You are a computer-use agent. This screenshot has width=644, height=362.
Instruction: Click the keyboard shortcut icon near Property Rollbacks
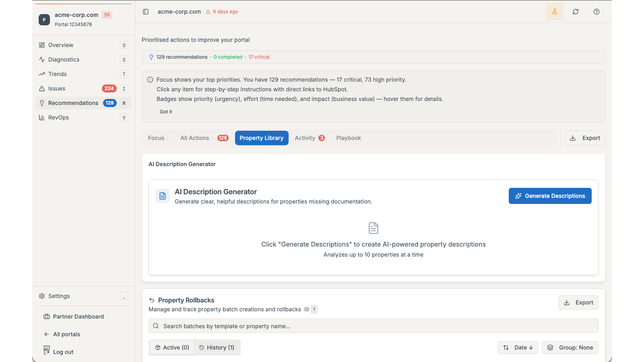[307, 309]
